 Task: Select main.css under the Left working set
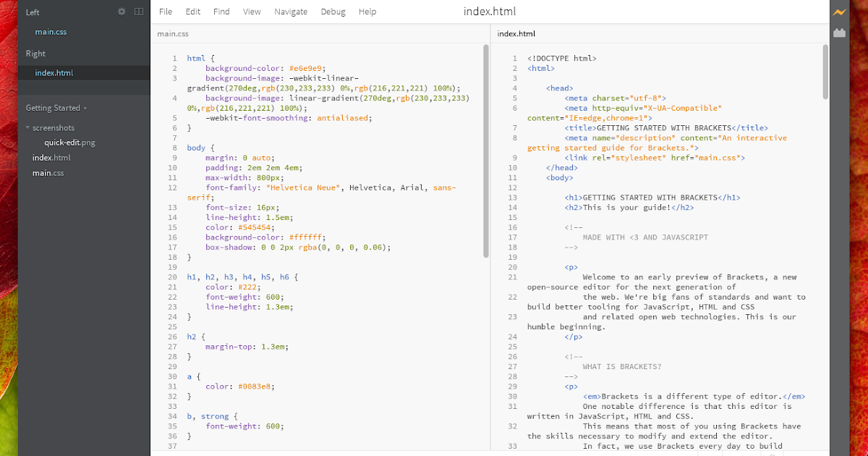tap(51, 31)
